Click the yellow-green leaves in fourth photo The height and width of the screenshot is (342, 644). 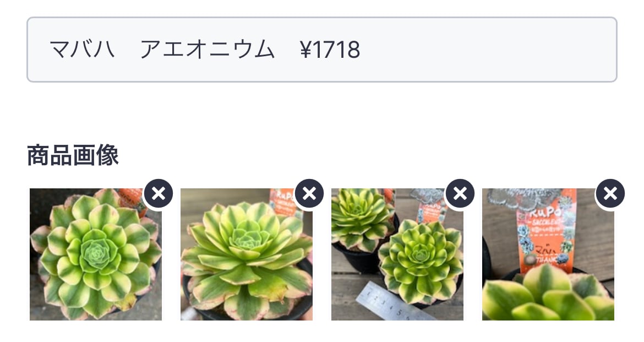[x=548, y=296]
